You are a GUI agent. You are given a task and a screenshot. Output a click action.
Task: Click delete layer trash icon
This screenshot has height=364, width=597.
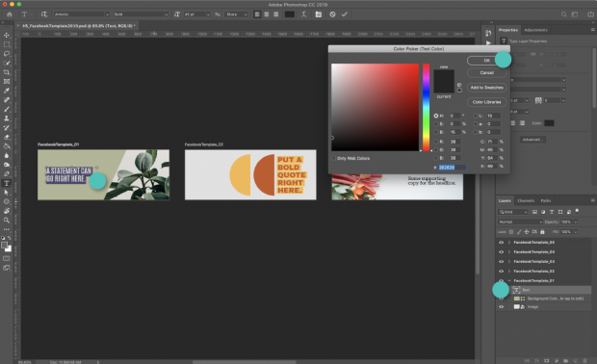(x=584, y=360)
